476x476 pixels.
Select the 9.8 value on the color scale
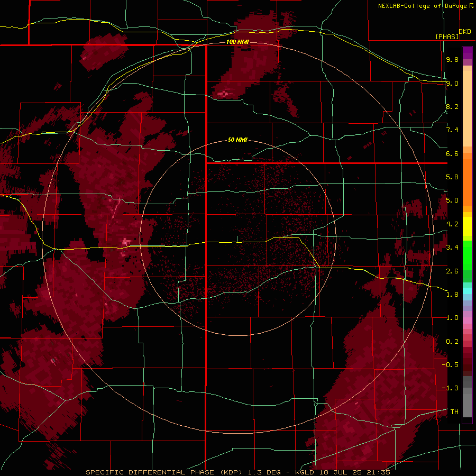[x=452, y=59]
